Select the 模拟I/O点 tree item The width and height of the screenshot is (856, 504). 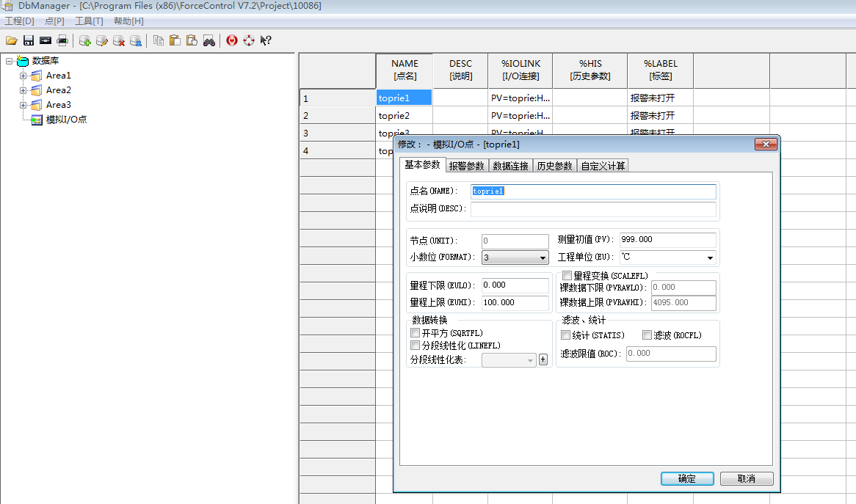pyautogui.click(x=66, y=120)
